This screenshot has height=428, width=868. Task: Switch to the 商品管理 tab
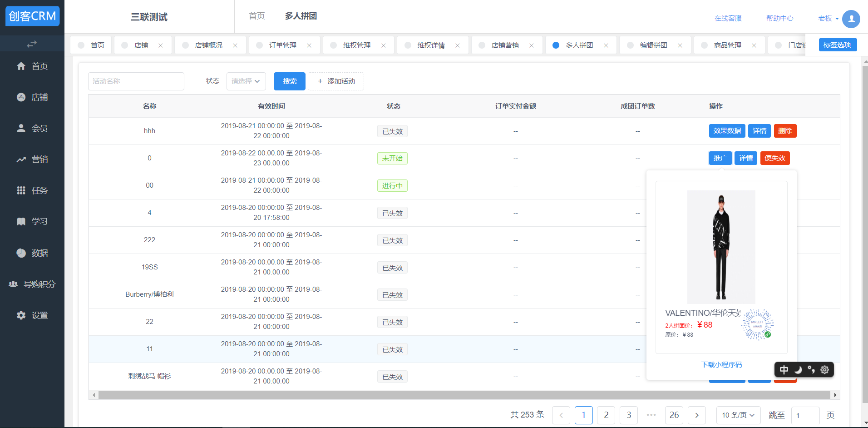727,45
